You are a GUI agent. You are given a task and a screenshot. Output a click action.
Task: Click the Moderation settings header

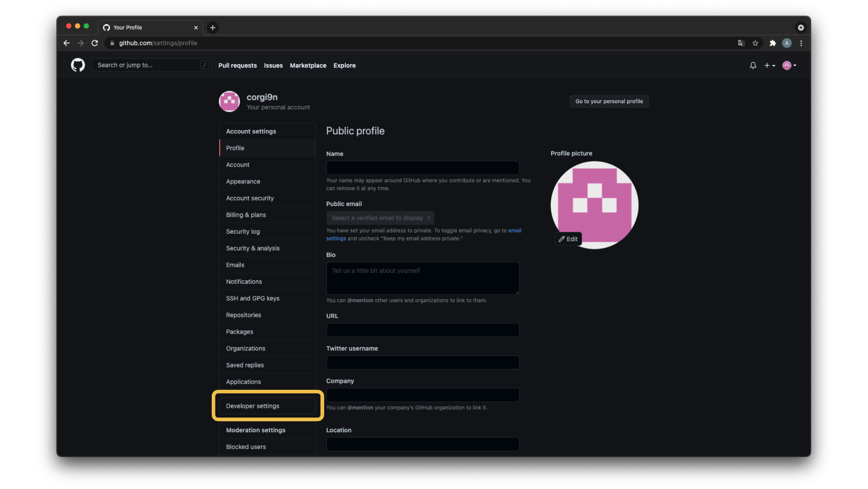[256, 430]
